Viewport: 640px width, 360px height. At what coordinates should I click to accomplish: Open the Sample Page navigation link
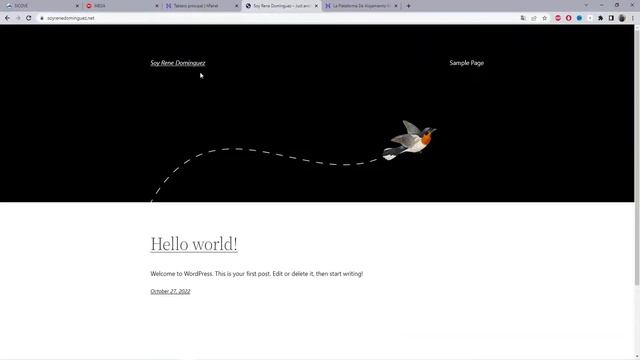(467, 63)
